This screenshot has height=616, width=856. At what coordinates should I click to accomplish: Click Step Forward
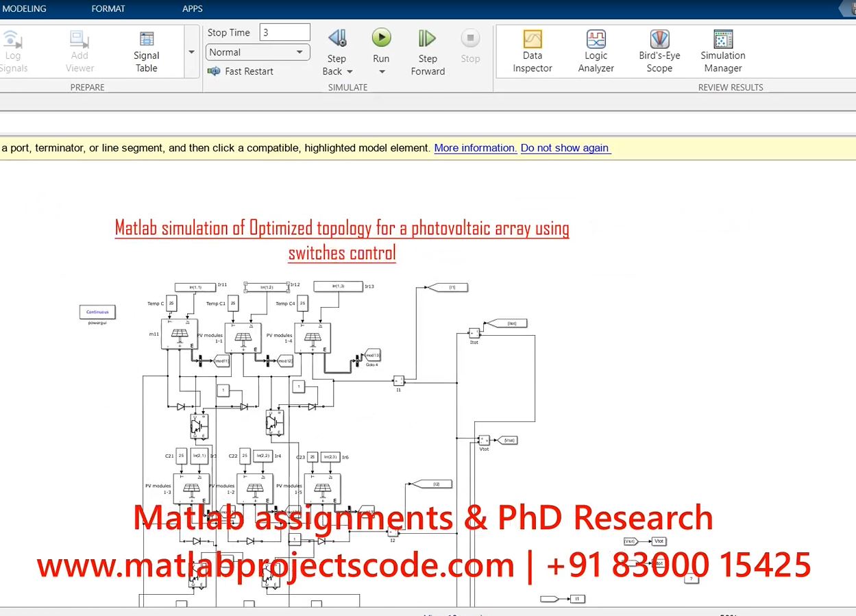(x=428, y=52)
